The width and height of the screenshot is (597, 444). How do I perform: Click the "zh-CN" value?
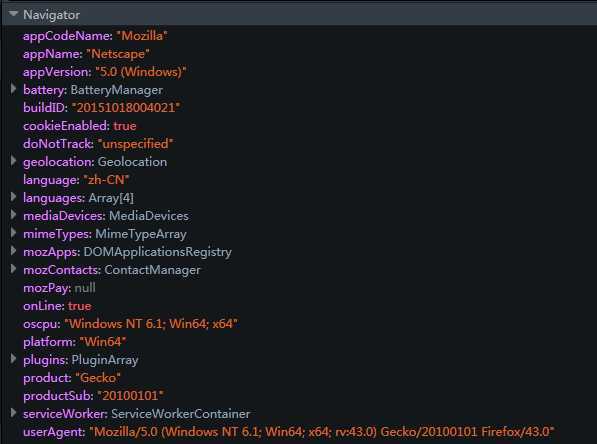pos(106,180)
